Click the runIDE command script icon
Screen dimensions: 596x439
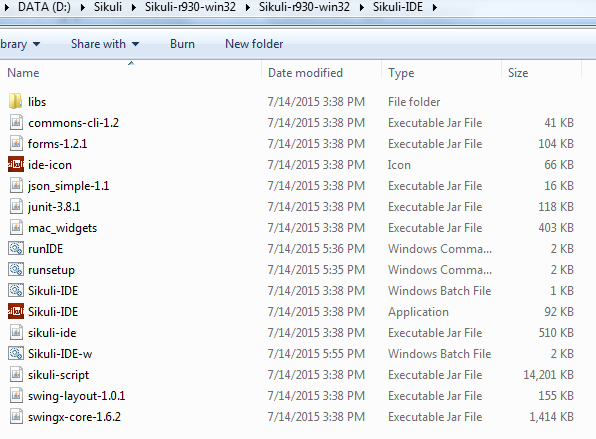tap(16, 248)
